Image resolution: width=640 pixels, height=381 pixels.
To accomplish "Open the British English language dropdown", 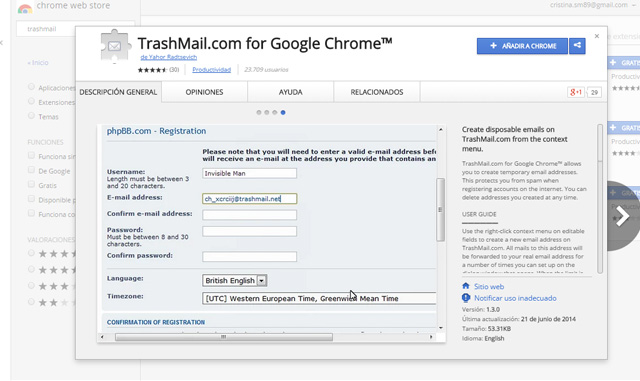I will pyautogui.click(x=235, y=281).
